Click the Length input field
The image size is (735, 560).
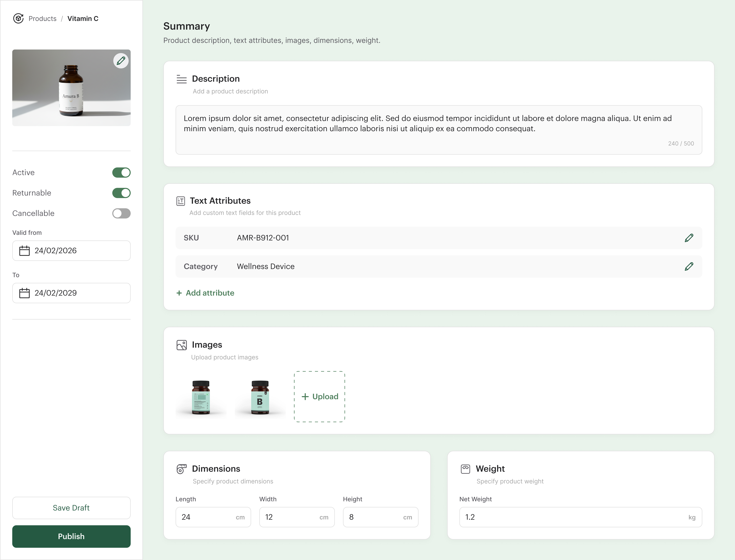(x=213, y=517)
